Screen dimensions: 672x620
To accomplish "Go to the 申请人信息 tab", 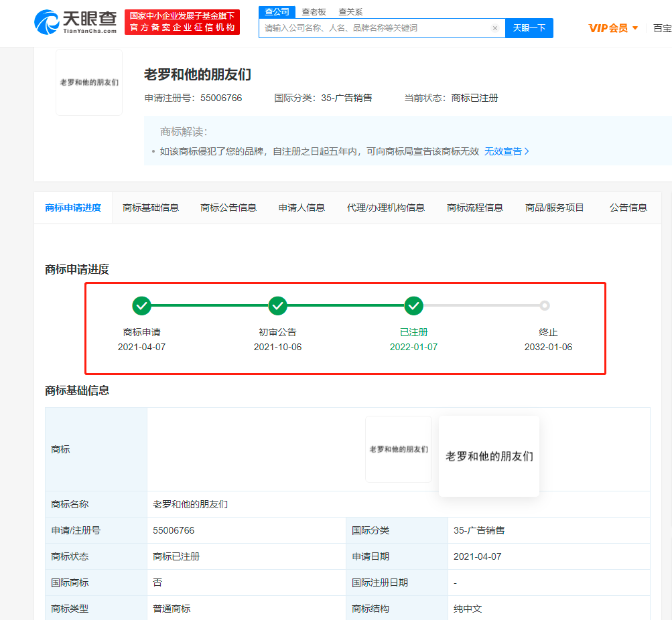I will click(x=301, y=208).
